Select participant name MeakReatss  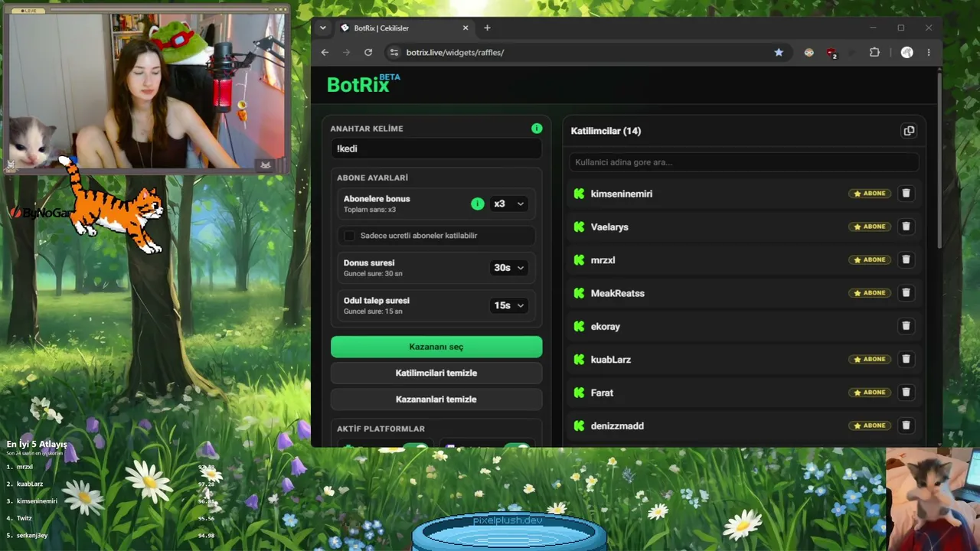coord(618,293)
